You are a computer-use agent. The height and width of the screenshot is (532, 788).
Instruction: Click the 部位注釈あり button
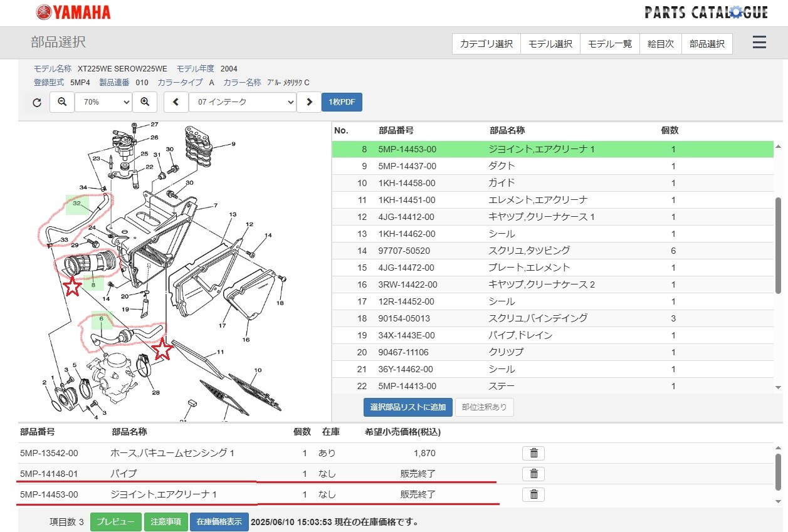click(x=485, y=407)
